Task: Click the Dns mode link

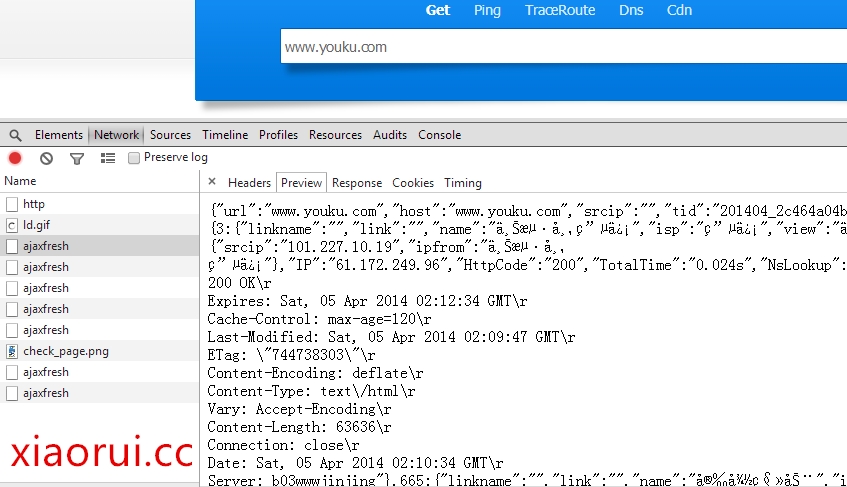Action: (631, 11)
